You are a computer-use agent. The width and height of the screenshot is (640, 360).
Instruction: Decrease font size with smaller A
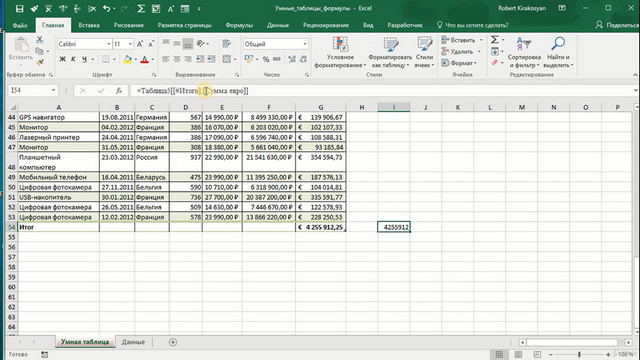[x=151, y=44]
